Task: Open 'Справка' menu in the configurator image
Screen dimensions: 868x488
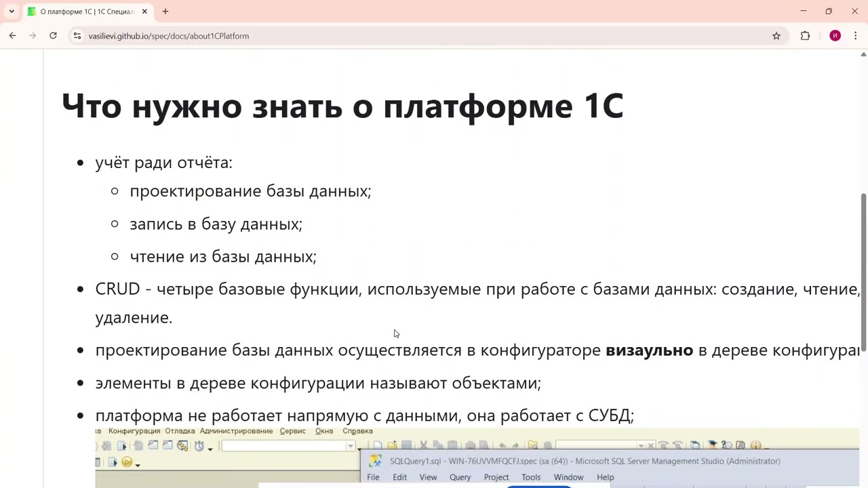Action: [x=357, y=431]
